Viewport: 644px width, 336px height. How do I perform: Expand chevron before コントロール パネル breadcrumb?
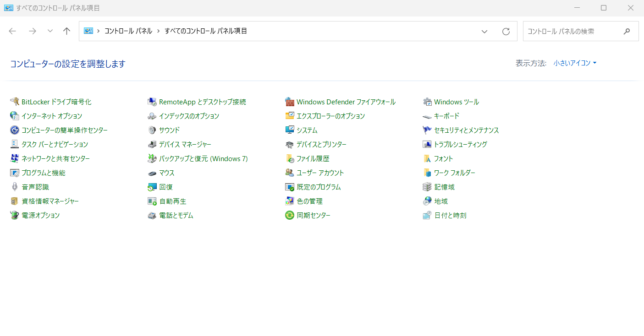99,31
